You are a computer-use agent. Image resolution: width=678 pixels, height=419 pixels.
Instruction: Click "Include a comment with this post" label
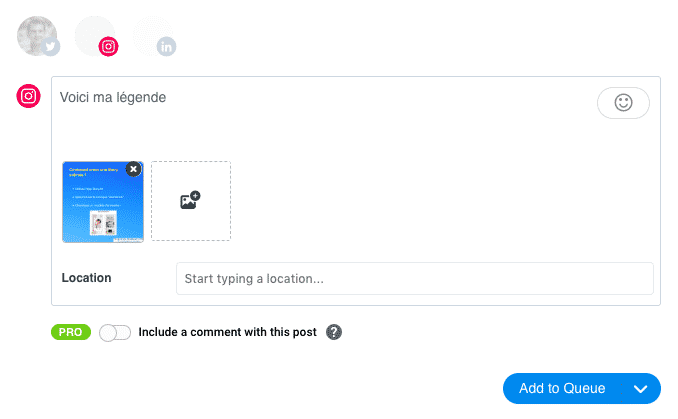[x=228, y=333]
